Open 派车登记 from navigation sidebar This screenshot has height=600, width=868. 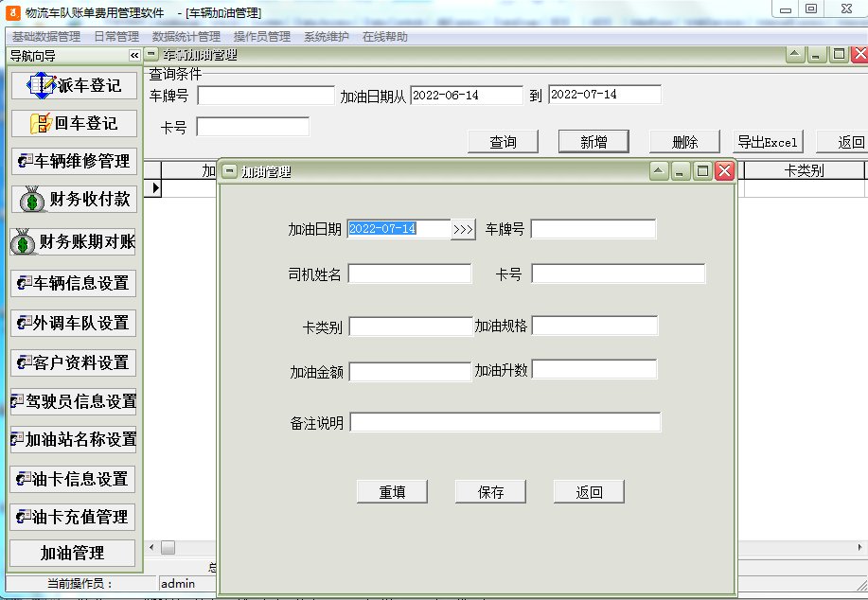[x=74, y=85]
